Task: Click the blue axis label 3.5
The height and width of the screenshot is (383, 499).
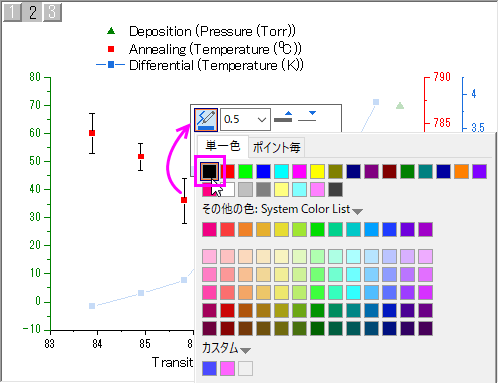Action: click(478, 128)
